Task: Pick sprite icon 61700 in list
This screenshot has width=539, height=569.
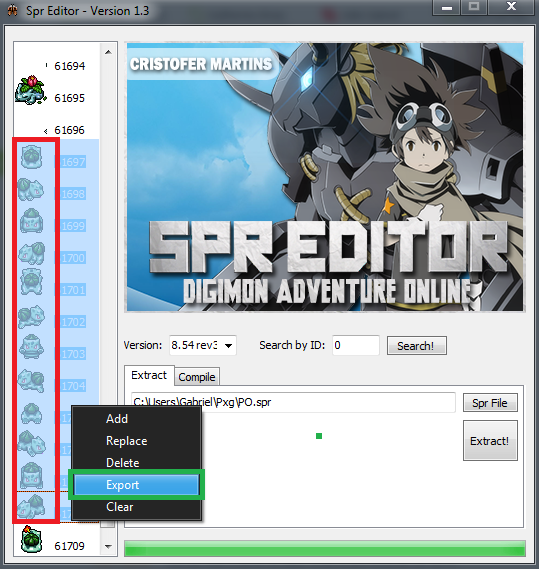Action: [32, 253]
